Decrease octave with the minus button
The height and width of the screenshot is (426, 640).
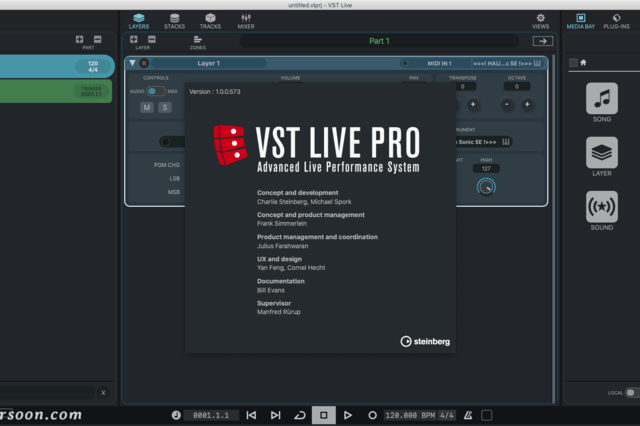507,104
